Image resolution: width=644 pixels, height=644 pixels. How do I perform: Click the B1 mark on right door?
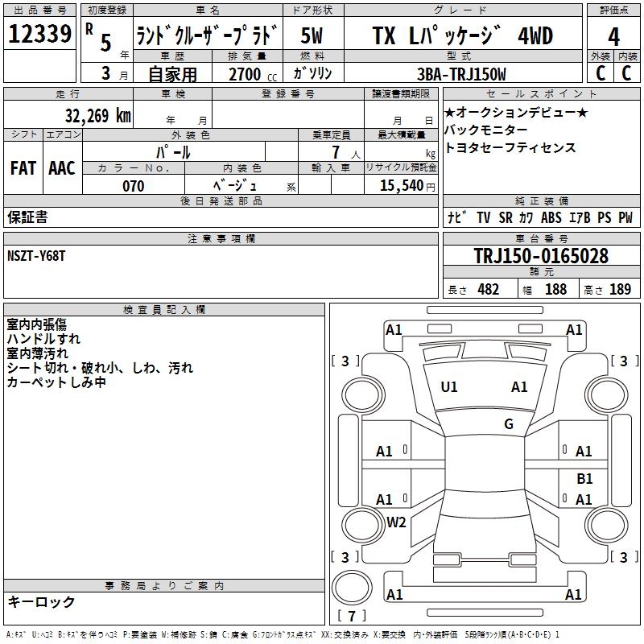[x=584, y=478]
